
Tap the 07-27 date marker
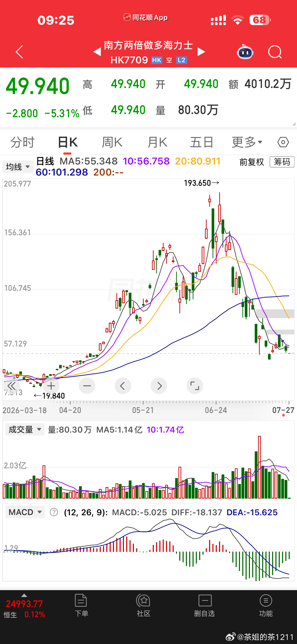pos(283,410)
